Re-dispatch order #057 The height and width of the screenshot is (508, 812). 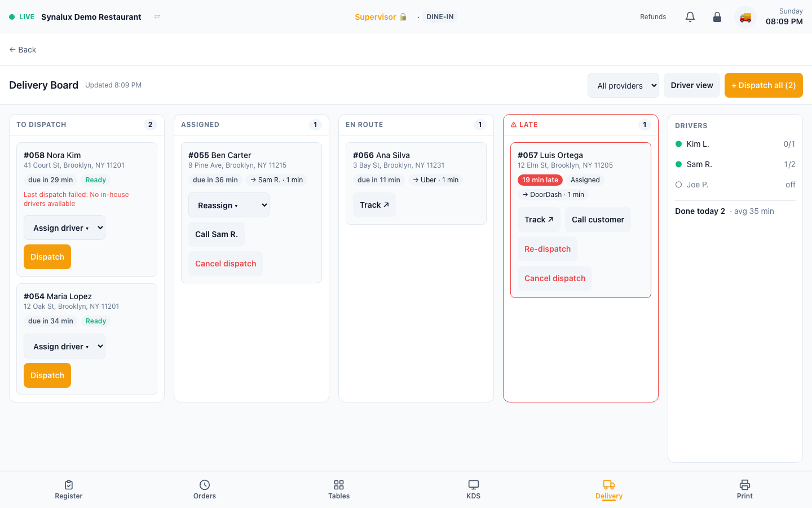pos(548,249)
